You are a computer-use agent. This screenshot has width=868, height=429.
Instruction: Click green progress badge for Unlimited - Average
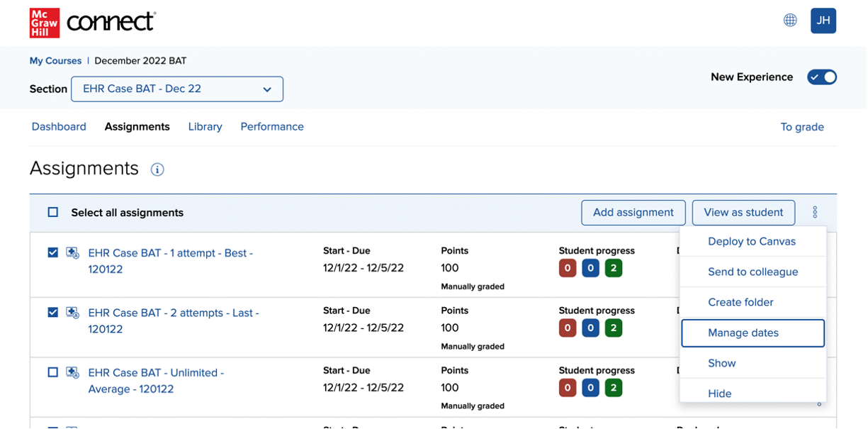click(614, 388)
